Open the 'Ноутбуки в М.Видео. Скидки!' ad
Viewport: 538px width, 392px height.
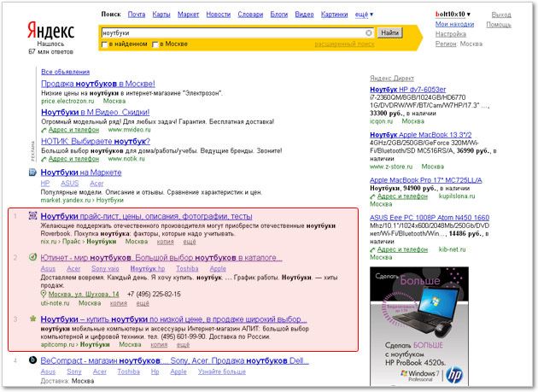click(96, 112)
